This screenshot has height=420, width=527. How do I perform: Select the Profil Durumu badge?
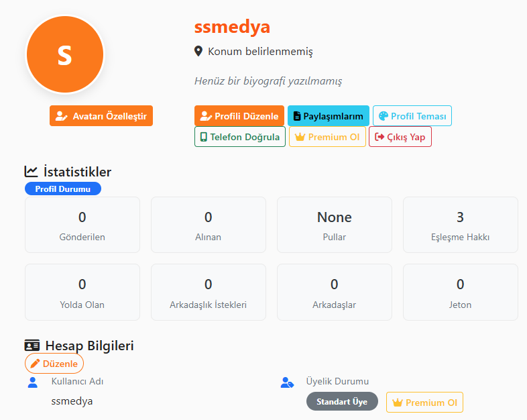pos(63,189)
